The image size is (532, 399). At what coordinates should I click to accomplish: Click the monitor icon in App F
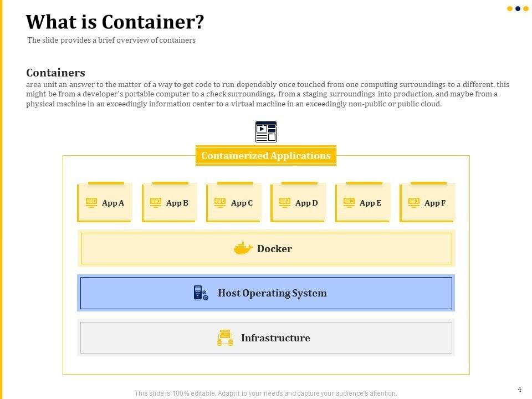pos(414,203)
